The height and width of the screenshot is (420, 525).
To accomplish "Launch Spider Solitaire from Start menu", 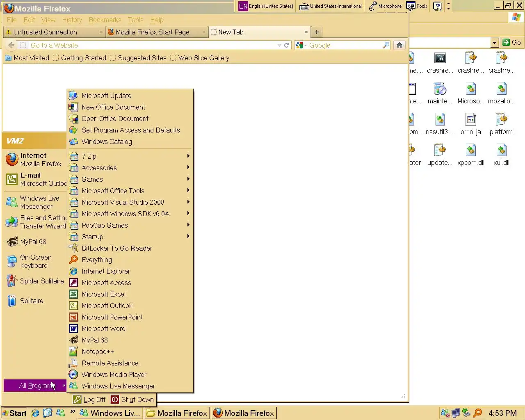I will [35, 281].
